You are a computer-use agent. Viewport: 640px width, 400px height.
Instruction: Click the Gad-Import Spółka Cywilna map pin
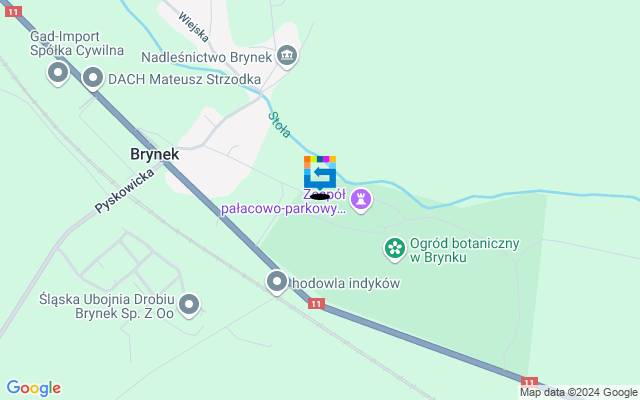[x=58, y=73]
